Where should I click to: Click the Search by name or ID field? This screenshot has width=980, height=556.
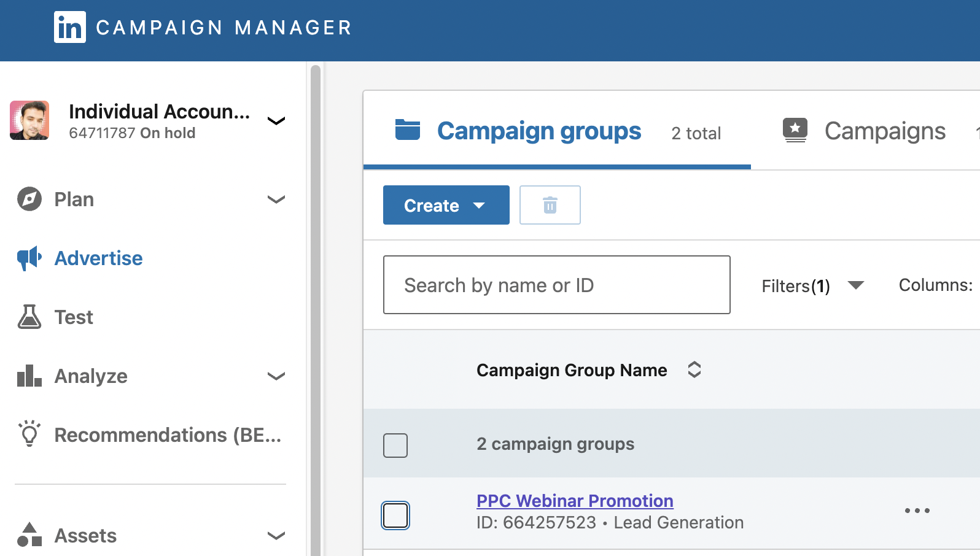pyautogui.click(x=556, y=285)
